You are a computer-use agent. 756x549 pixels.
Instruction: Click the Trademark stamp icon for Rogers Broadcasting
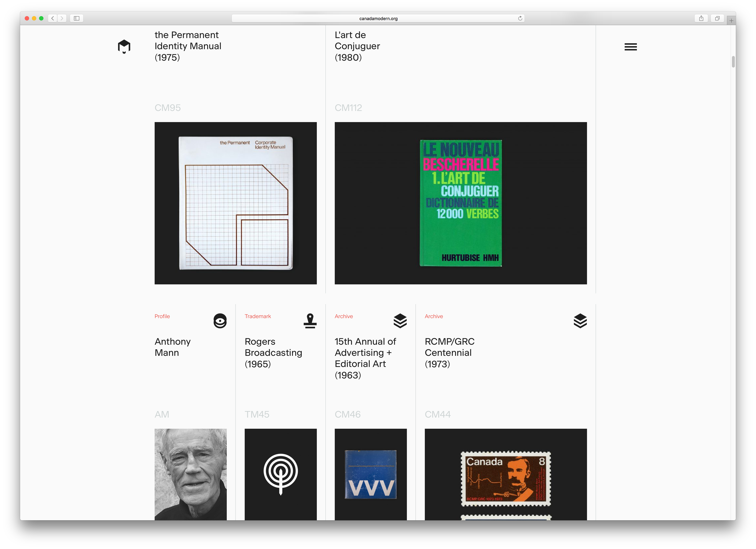point(310,321)
